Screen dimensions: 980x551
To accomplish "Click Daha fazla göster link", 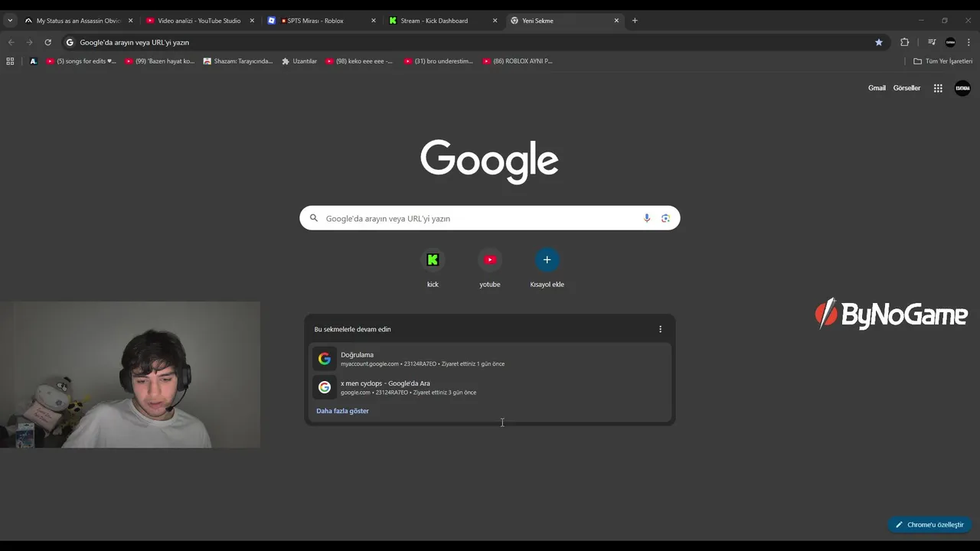I will pos(342,411).
